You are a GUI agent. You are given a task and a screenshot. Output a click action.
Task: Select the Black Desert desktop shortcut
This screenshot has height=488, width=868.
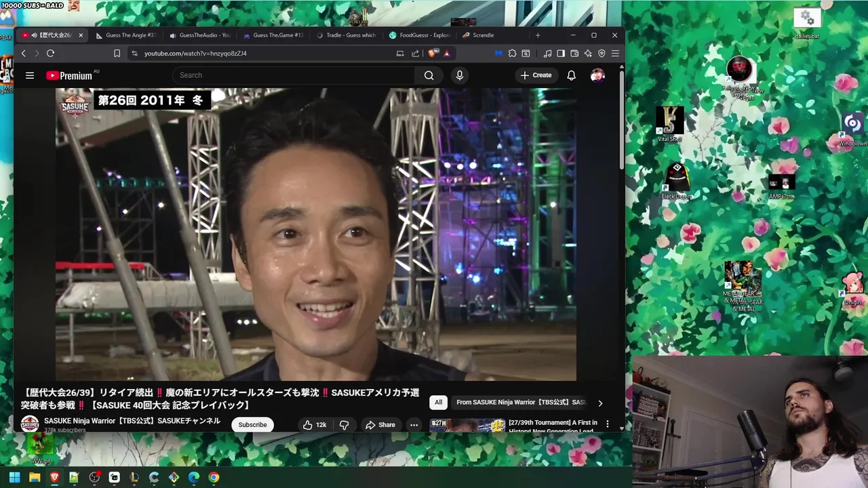[x=676, y=181]
